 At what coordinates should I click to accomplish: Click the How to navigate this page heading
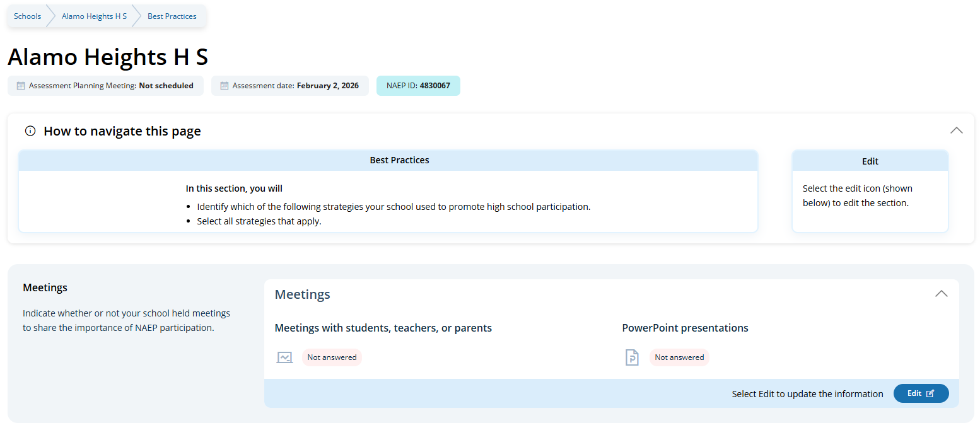click(x=122, y=131)
